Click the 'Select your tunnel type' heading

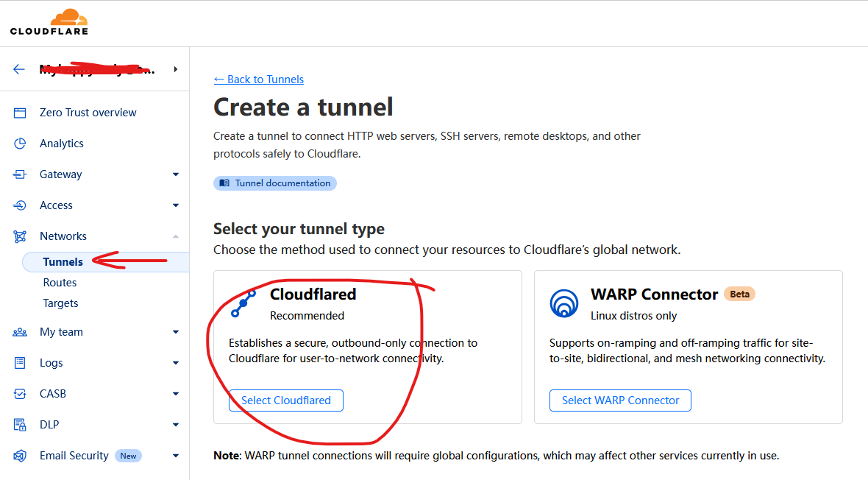pos(299,229)
